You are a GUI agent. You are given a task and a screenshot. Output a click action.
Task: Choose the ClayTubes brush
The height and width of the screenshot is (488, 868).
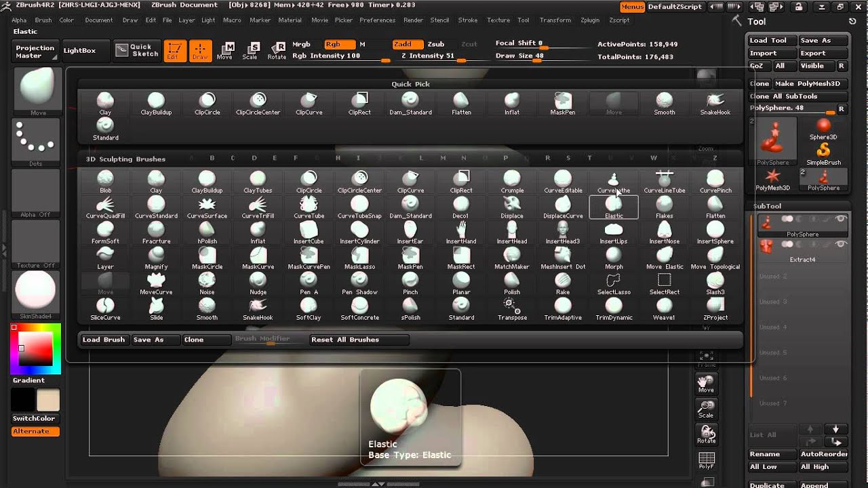[x=258, y=182]
